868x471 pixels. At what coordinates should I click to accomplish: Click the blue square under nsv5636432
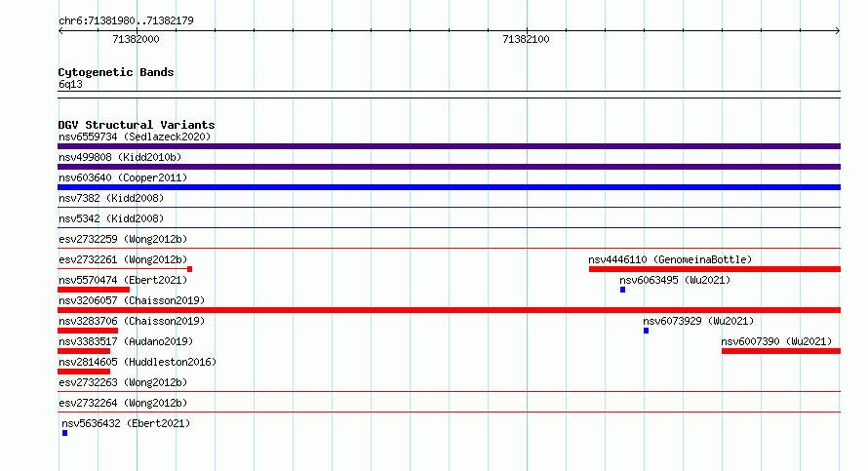click(64, 433)
